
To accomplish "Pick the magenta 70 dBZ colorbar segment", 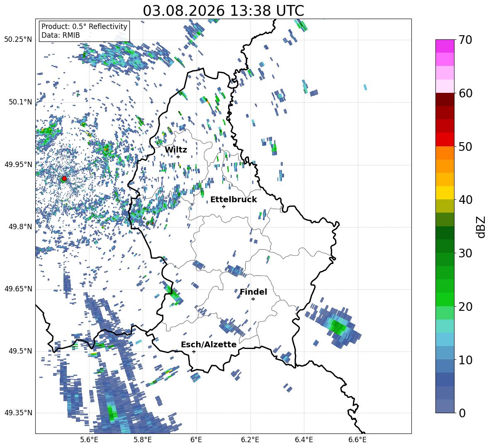I will tap(445, 46).
